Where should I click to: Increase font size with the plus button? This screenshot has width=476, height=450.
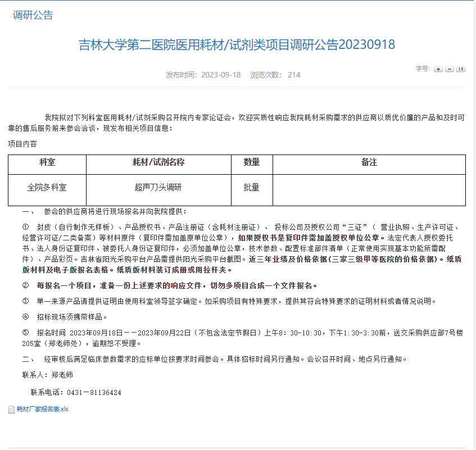pos(438,69)
